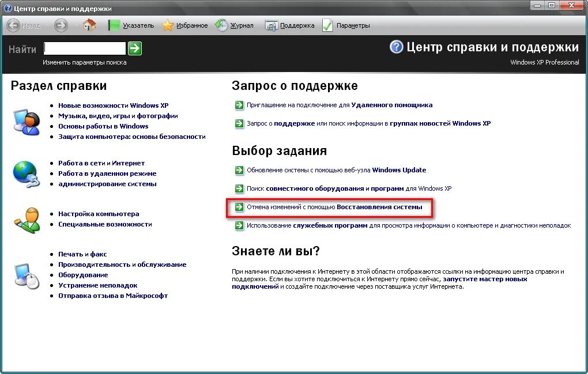Viewport: 588px width, 374px height.
Task: Open Настройка компьютера topic
Action: [99, 214]
